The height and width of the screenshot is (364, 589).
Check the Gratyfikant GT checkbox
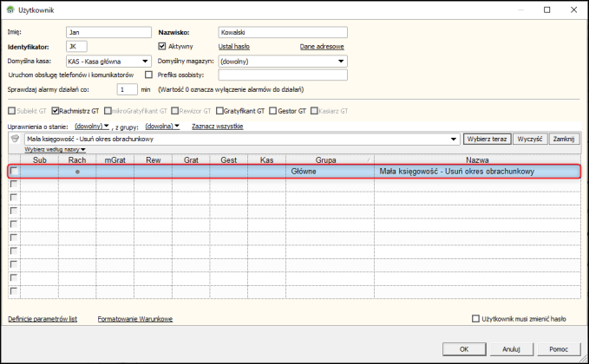point(219,111)
